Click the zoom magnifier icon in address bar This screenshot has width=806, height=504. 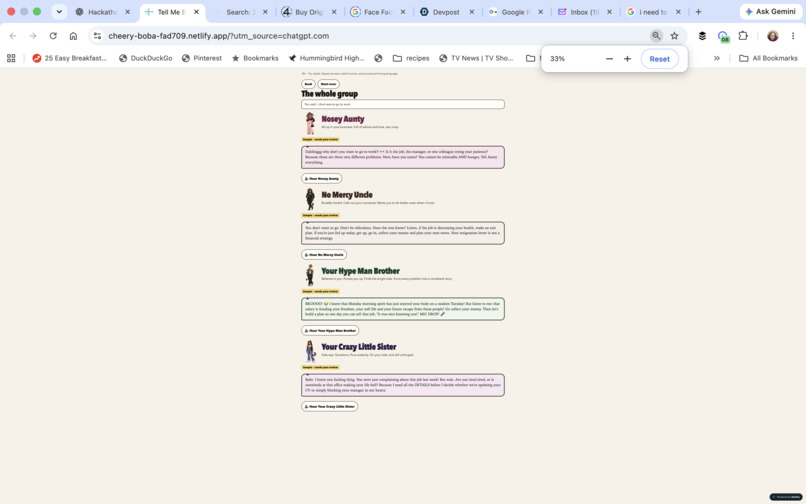(656, 35)
